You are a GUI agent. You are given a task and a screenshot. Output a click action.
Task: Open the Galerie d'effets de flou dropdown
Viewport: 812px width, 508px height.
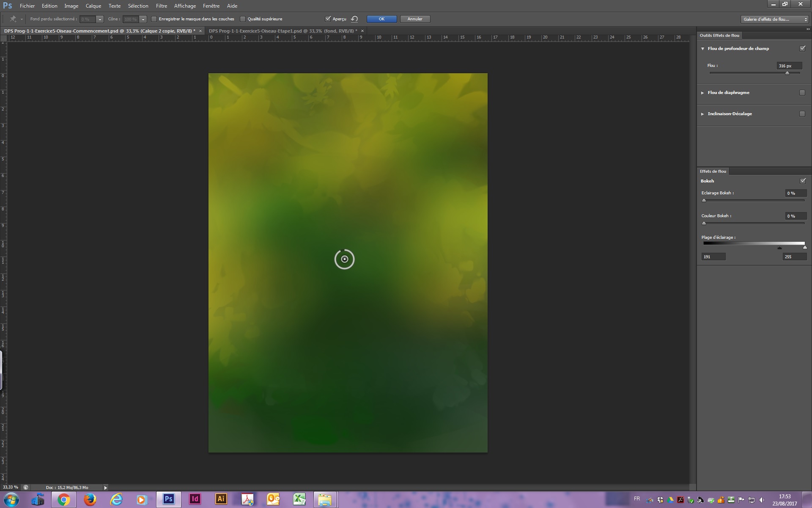click(x=775, y=19)
